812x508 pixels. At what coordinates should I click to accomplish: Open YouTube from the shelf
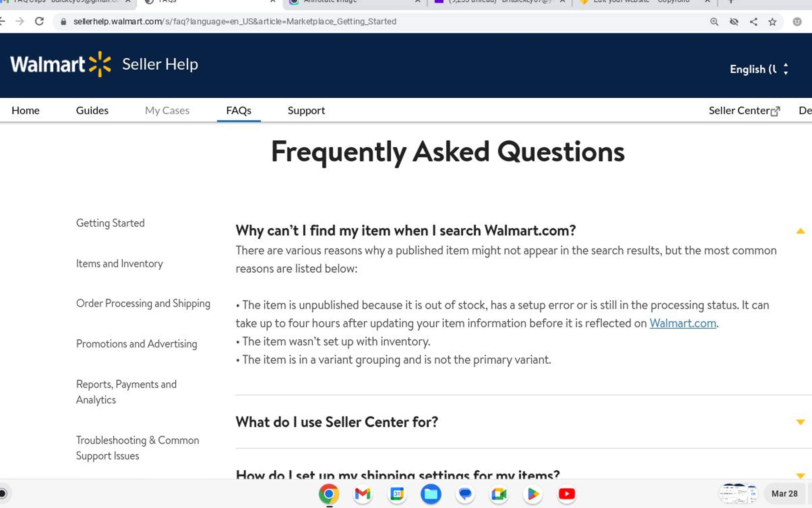567,494
